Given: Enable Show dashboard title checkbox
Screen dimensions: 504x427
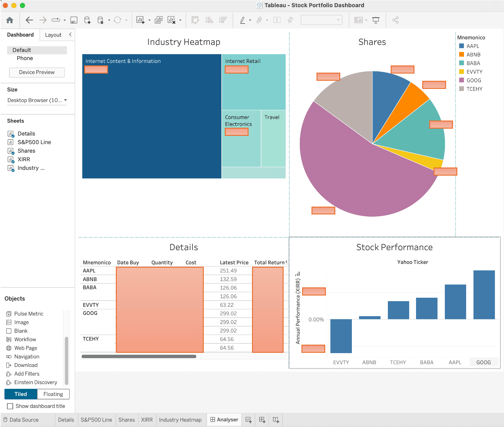Looking at the screenshot, I should pos(10,406).
